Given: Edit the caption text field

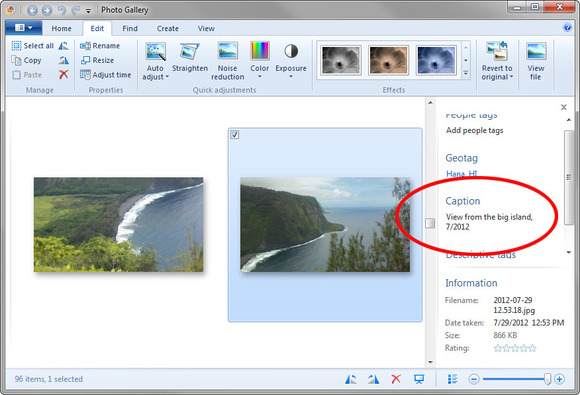Looking at the screenshot, I should pyautogui.click(x=489, y=222).
